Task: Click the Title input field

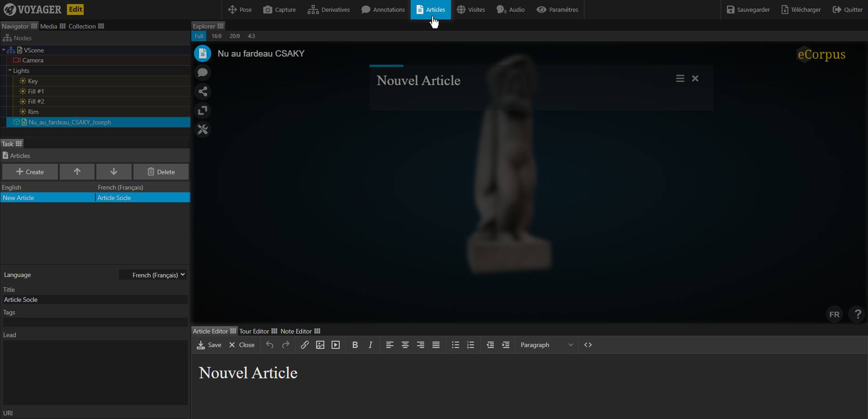Action: click(95, 300)
